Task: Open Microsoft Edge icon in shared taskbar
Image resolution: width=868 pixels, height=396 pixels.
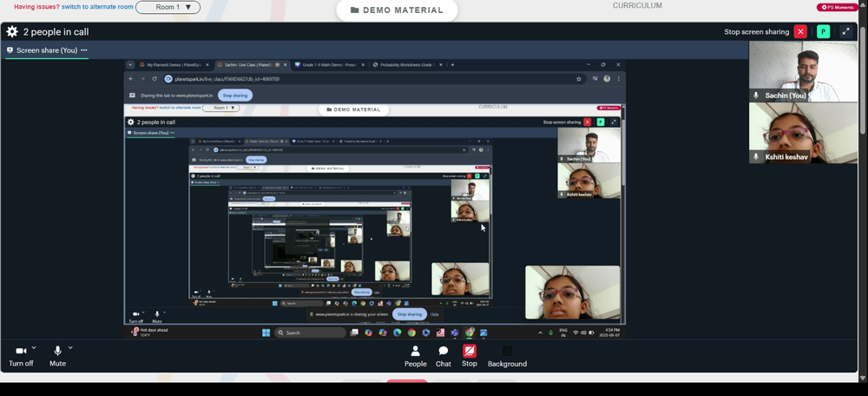Action: point(398,333)
